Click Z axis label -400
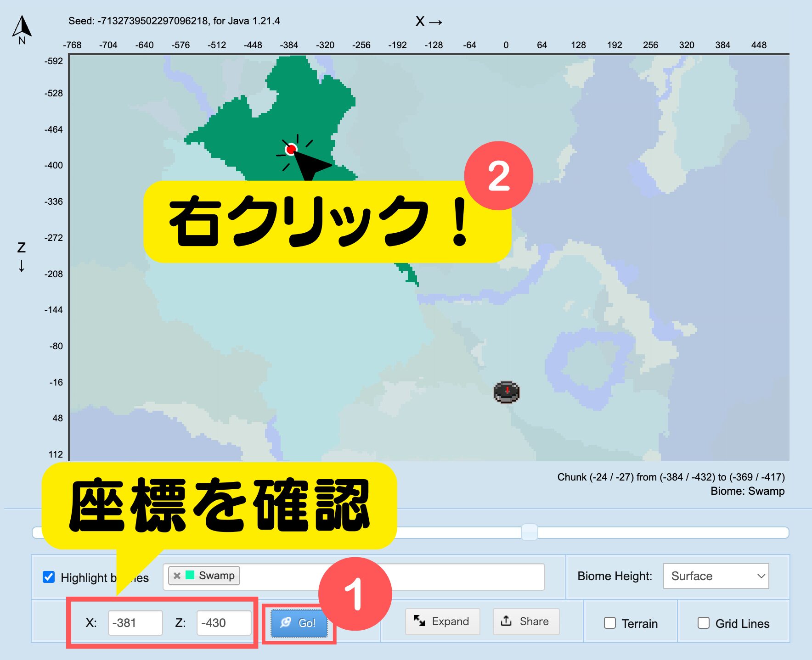This screenshot has height=660, width=812. (x=54, y=165)
